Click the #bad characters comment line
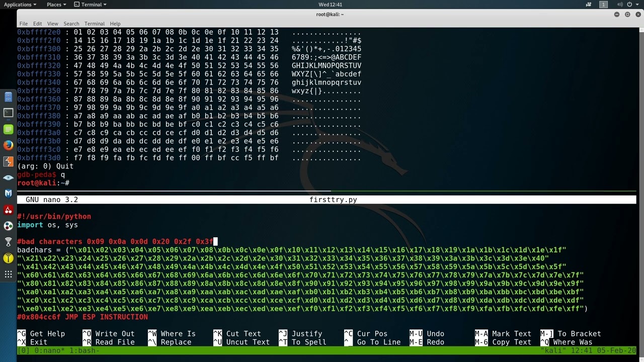The image size is (644, 362). (x=115, y=242)
